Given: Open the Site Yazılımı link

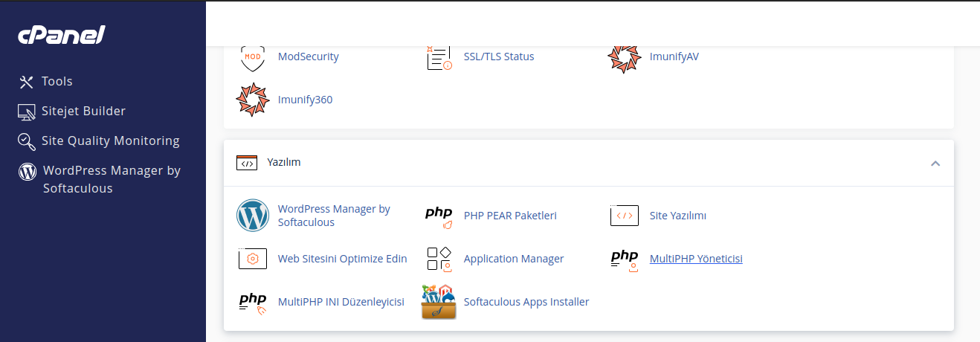Looking at the screenshot, I should tap(677, 216).
